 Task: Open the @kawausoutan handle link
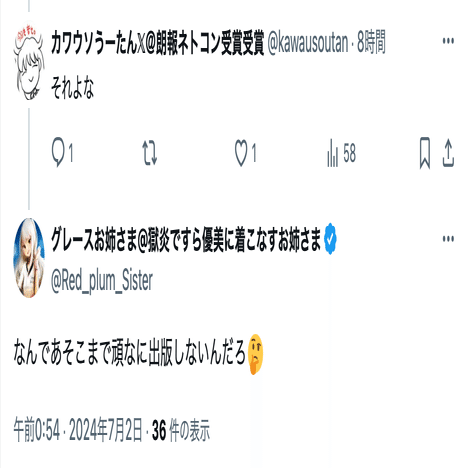click(x=308, y=43)
